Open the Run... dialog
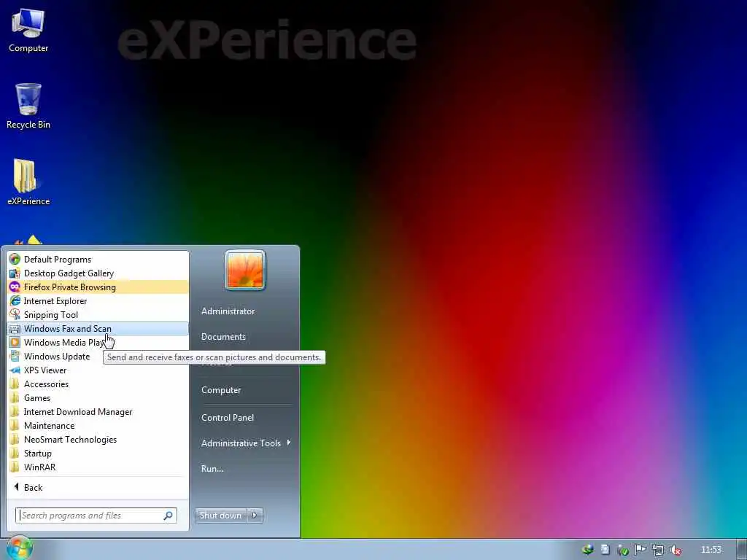This screenshot has width=747, height=560. point(212,469)
